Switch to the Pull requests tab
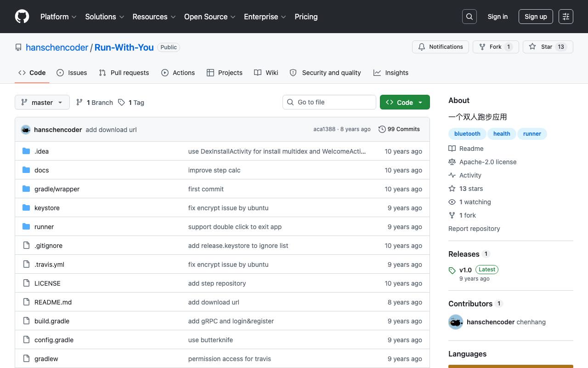588x368 pixels. [x=124, y=73]
